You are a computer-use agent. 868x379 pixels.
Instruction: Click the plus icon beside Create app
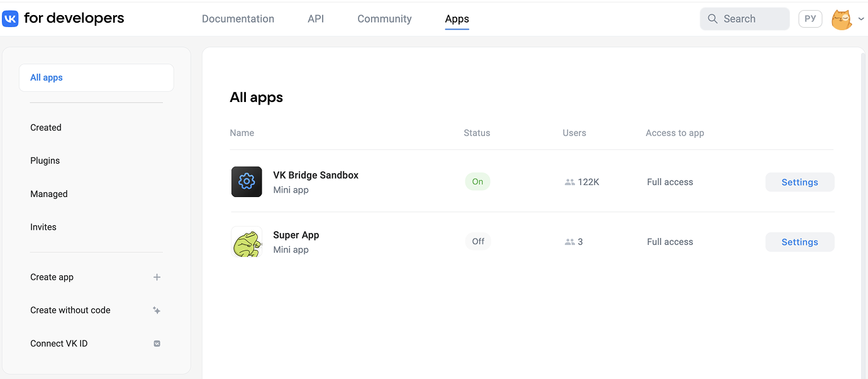pyautogui.click(x=157, y=277)
